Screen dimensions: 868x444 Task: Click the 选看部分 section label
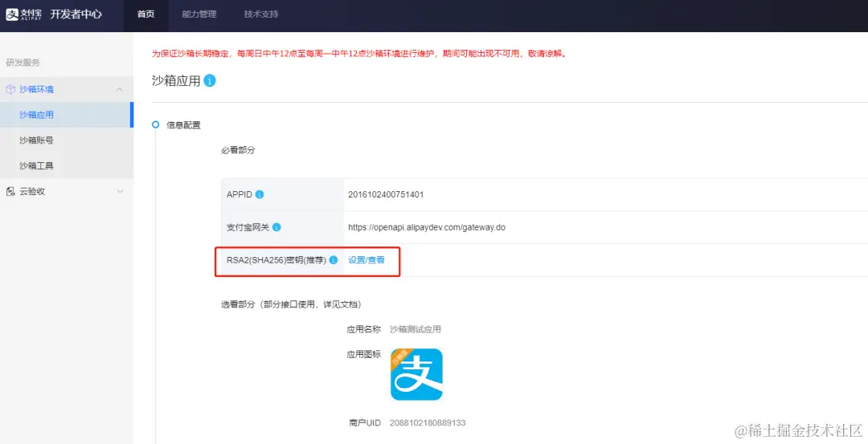[x=291, y=304]
